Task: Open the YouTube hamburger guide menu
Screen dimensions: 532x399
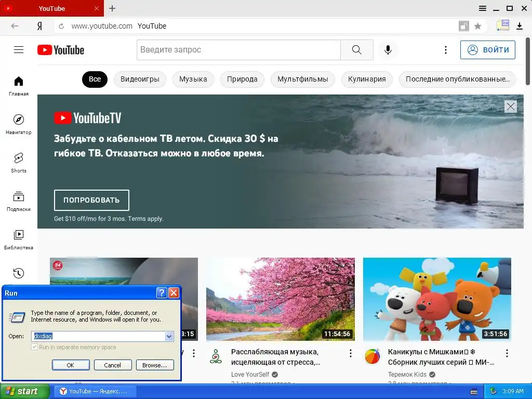Action: (x=19, y=50)
